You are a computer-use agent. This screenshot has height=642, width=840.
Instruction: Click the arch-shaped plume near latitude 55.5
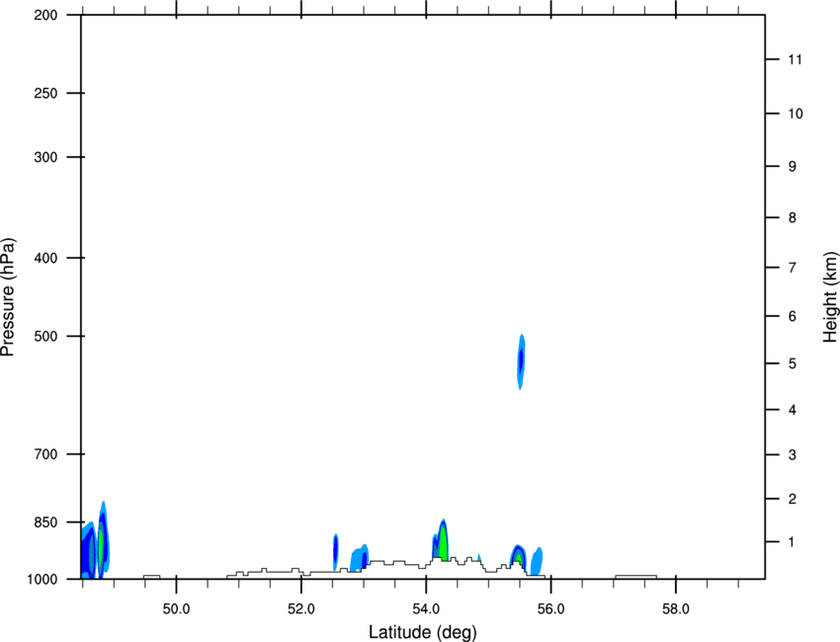tap(518, 557)
